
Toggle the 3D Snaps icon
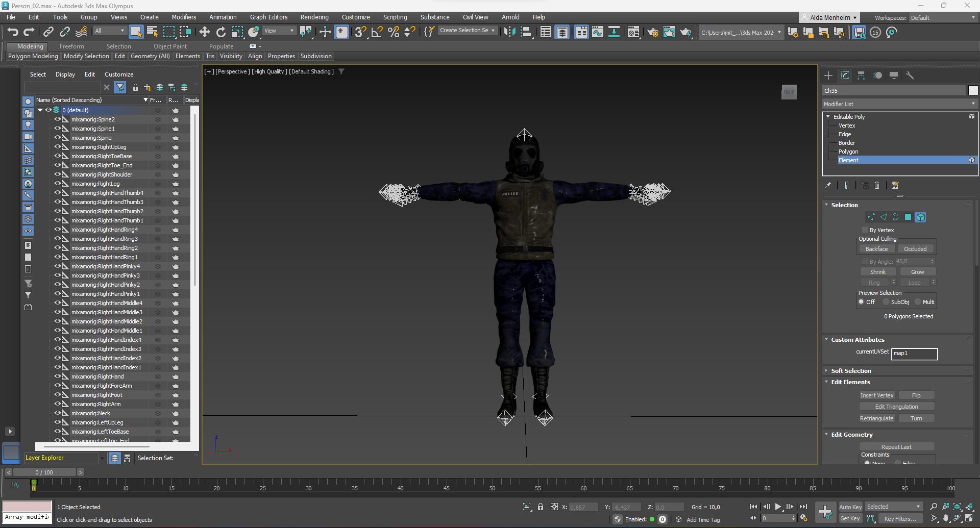360,32
